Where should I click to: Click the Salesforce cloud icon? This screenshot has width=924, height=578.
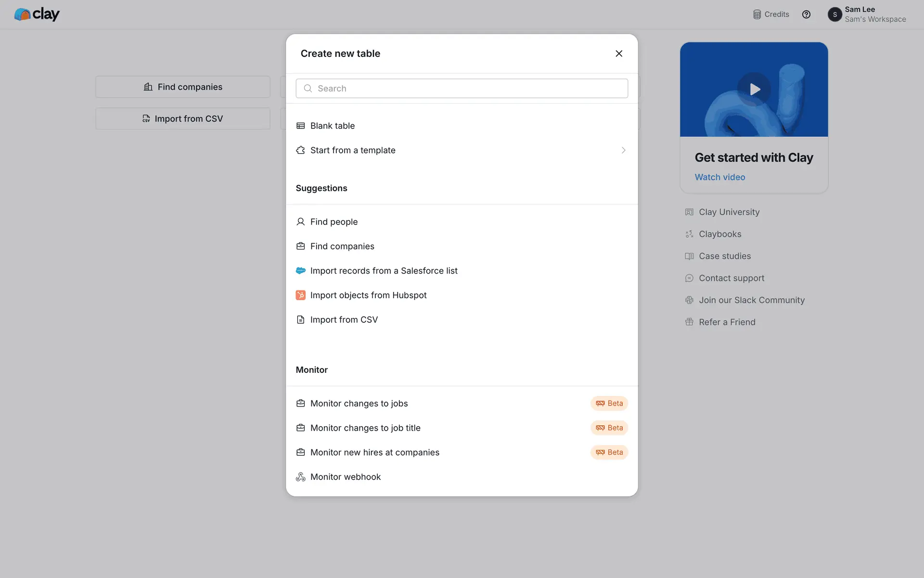300,271
